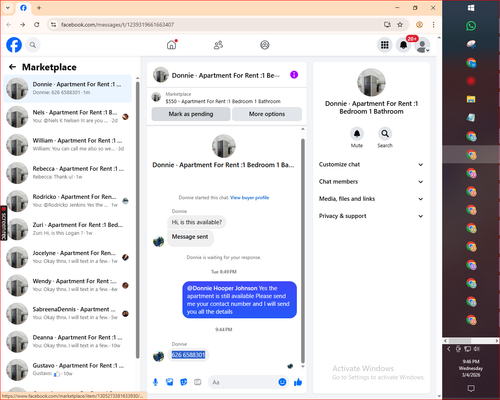Open the Groups icon in top navigation
The image size is (500, 400).
(x=265, y=45)
